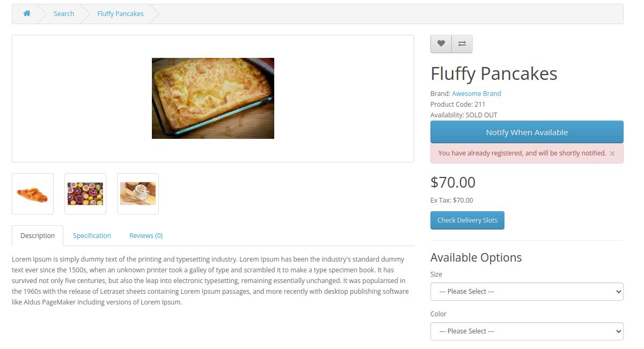The width and height of the screenshot is (644, 349).
Task: Open the cookies and tea thumbnail
Action: pyautogui.click(x=137, y=194)
